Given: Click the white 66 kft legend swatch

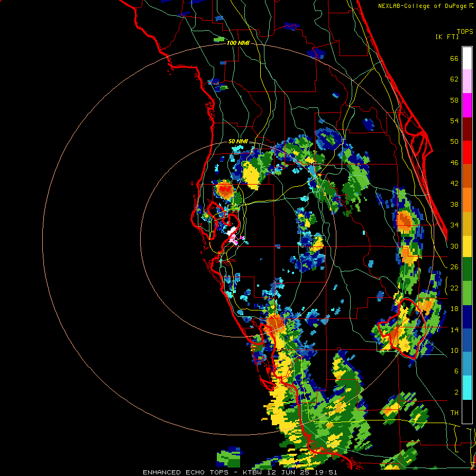Looking at the screenshot, I should tap(467, 58).
